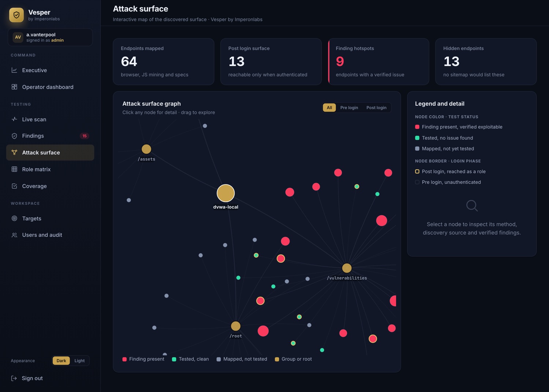Click the Role matrix table icon

point(14,169)
